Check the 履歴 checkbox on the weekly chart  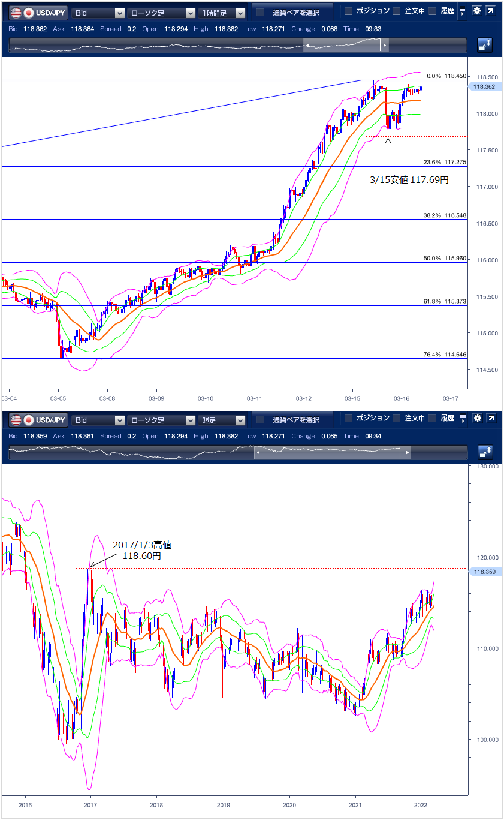click(x=433, y=419)
